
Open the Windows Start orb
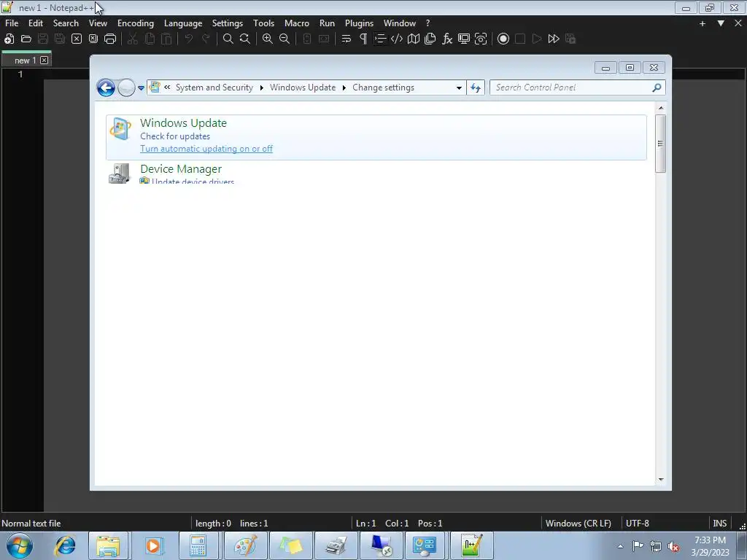click(20, 545)
